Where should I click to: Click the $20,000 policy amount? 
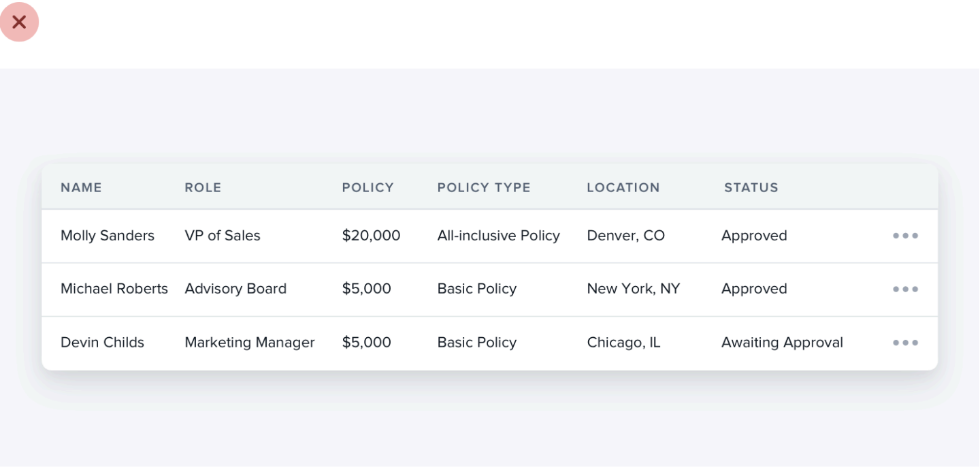(371, 236)
